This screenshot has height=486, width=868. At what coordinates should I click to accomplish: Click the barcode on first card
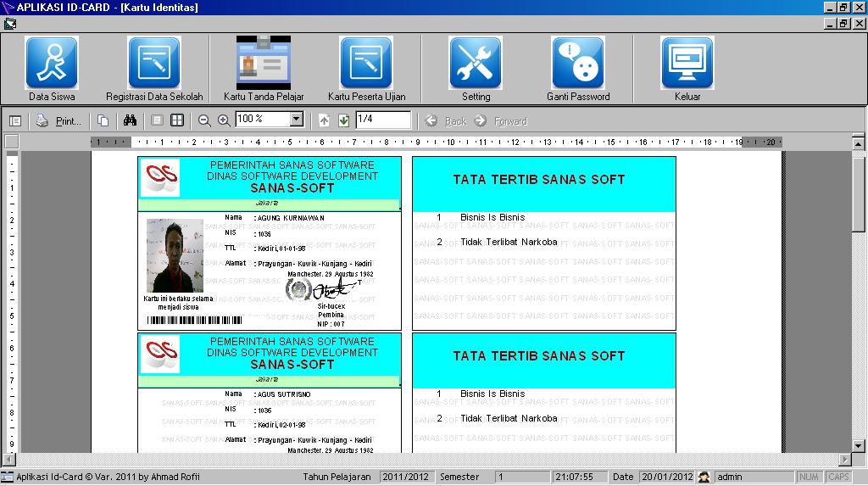pos(194,321)
